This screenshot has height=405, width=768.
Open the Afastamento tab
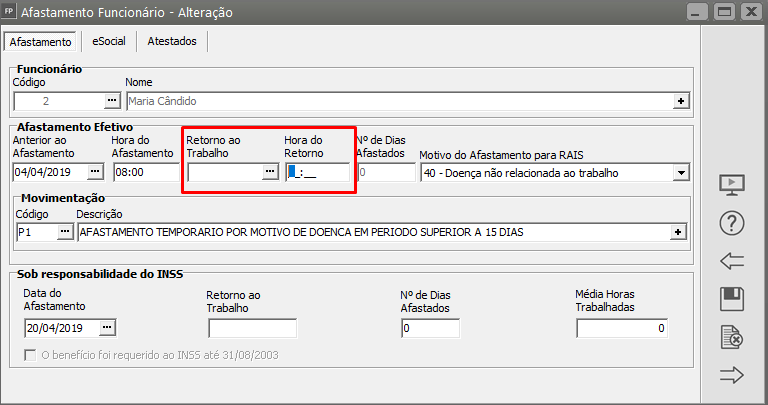coord(40,42)
